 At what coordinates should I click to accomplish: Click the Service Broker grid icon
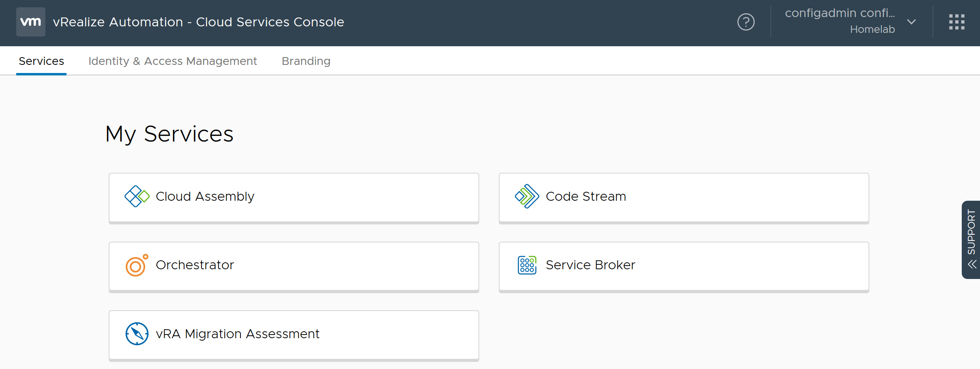[527, 265]
